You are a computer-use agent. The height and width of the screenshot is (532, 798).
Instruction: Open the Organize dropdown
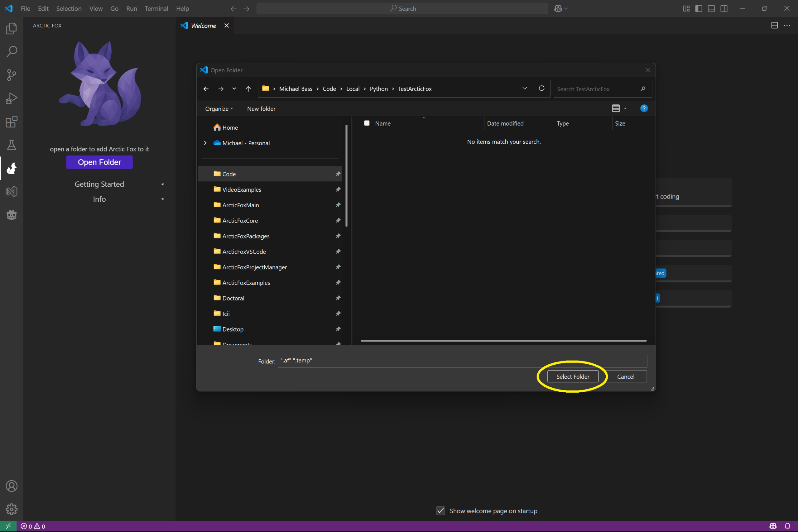[219, 108]
